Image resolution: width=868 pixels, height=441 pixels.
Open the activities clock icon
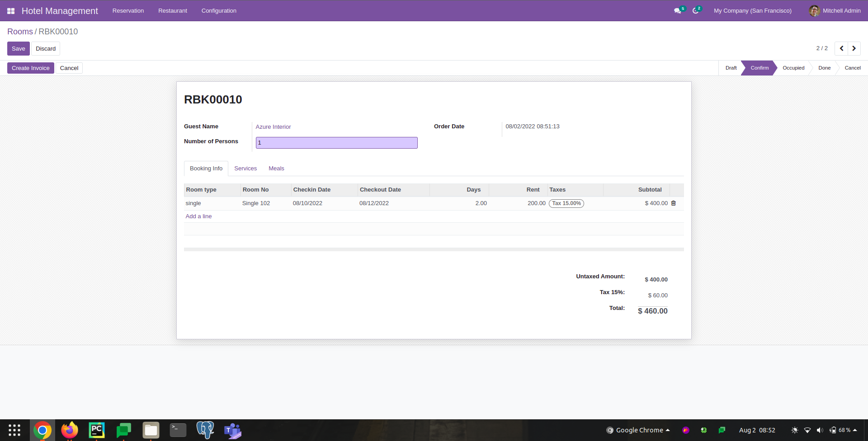[x=696, y=11]
